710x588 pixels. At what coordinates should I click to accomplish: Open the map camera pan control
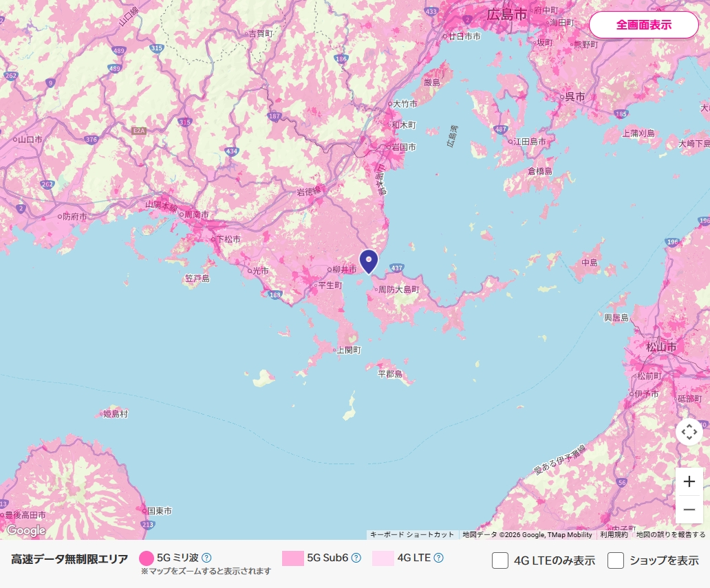tap(689, 432)
